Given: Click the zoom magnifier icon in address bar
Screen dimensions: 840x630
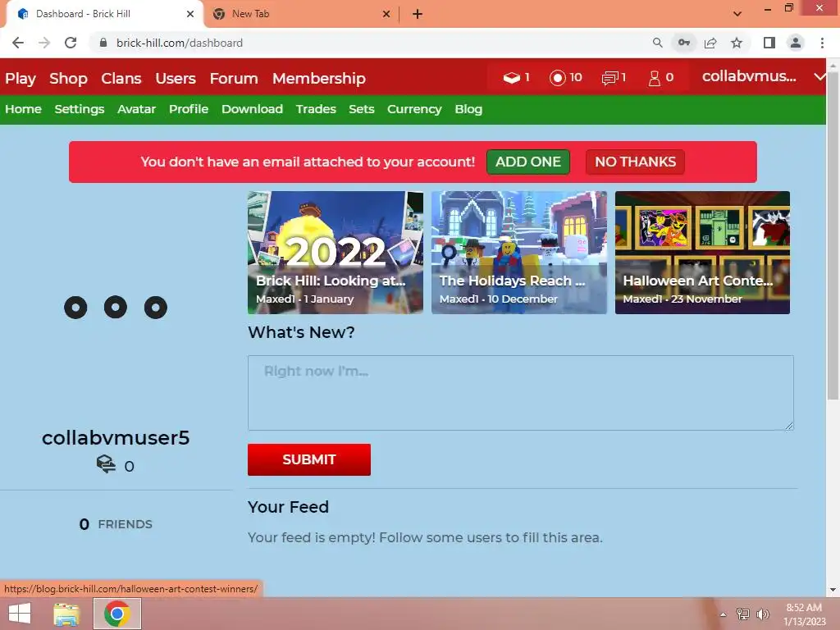Looking at the screenshot, I should 657,43.
